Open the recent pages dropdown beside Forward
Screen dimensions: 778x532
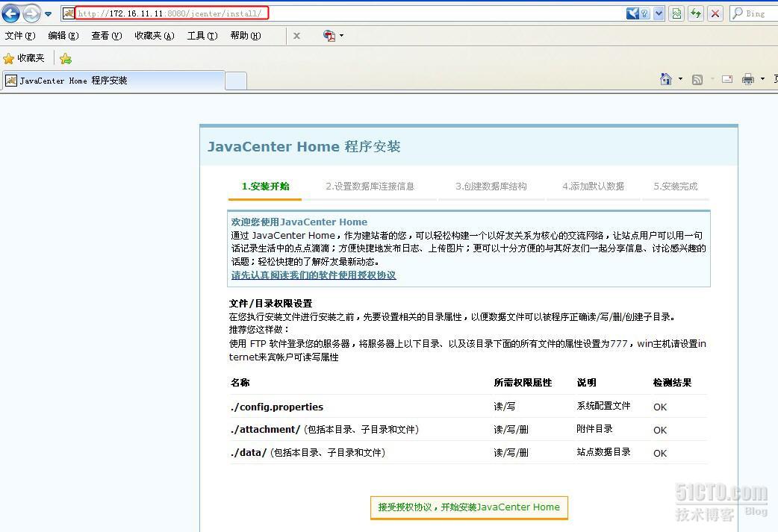click(x=48, y=14)
